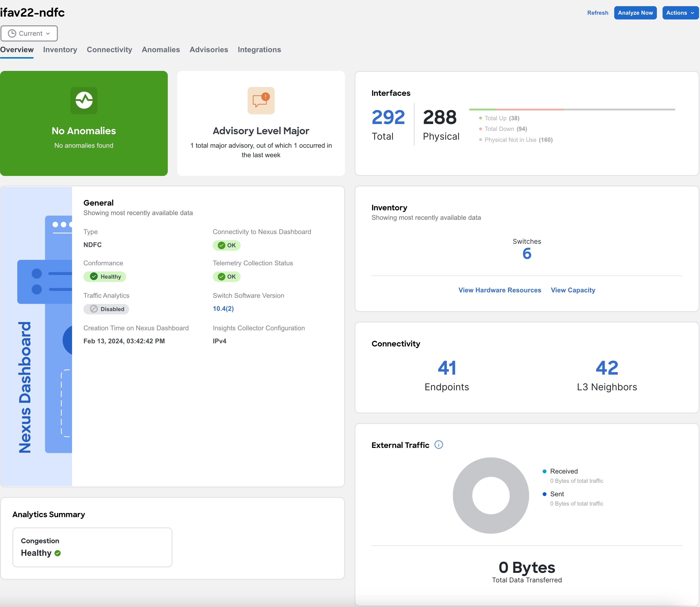Open Switch Software Version 10.4(2) link
The image size is (700, 607).
224,308
